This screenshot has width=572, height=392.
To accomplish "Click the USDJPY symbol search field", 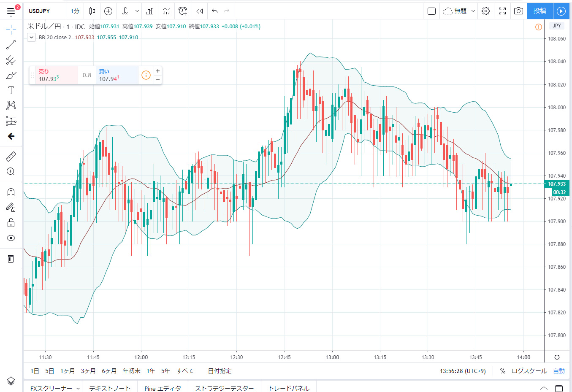I will point(44,11).
